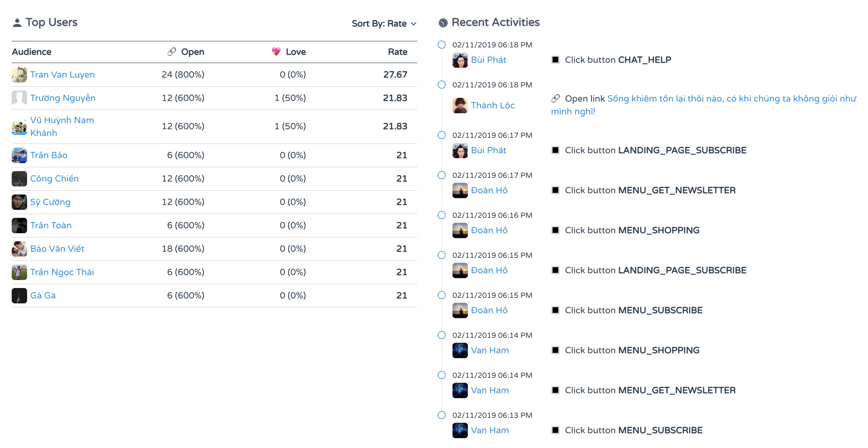Open Bùi Phát's profile from CHAT_HELP activity
The width and height of the screenshot is (868, 448).
pyautogui.click(x=488, y=60)
